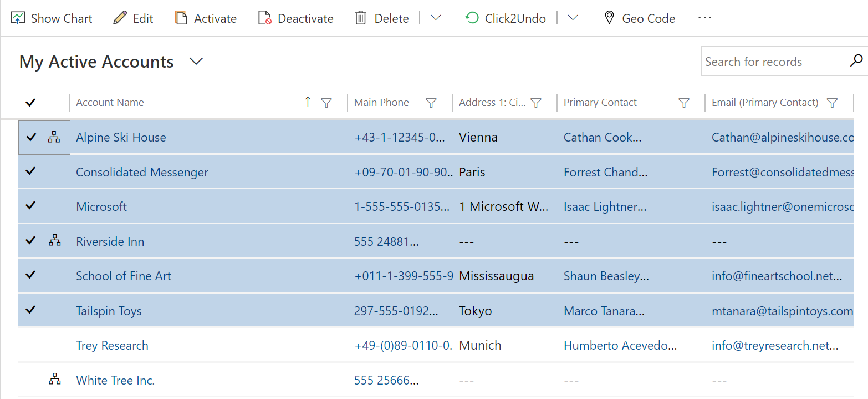Click phone number 555 25666
868x399 pixels.
tap(386, 380)
